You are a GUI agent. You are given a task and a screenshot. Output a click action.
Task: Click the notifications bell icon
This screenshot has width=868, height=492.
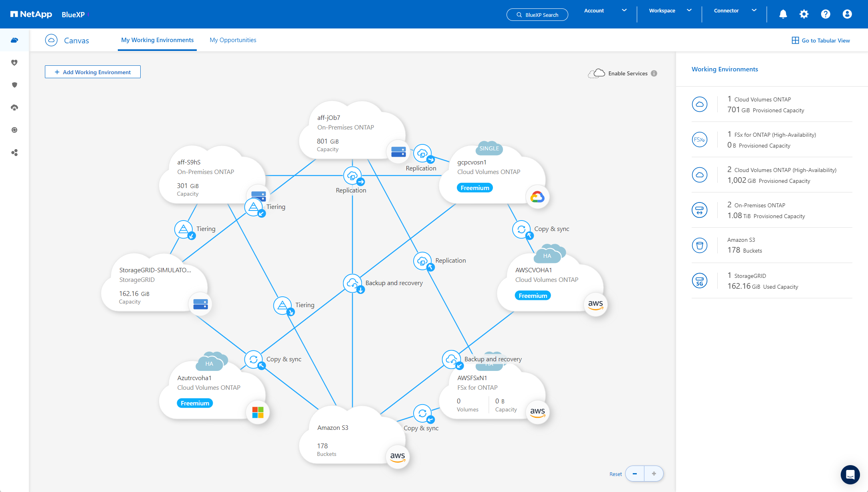pyautogui.click(x=783, y=14)
